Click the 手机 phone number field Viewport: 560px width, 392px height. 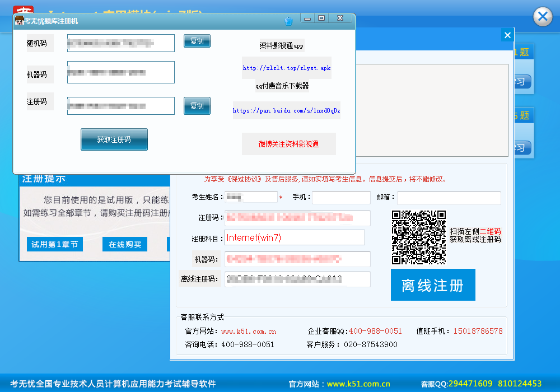tap(342, 197)
